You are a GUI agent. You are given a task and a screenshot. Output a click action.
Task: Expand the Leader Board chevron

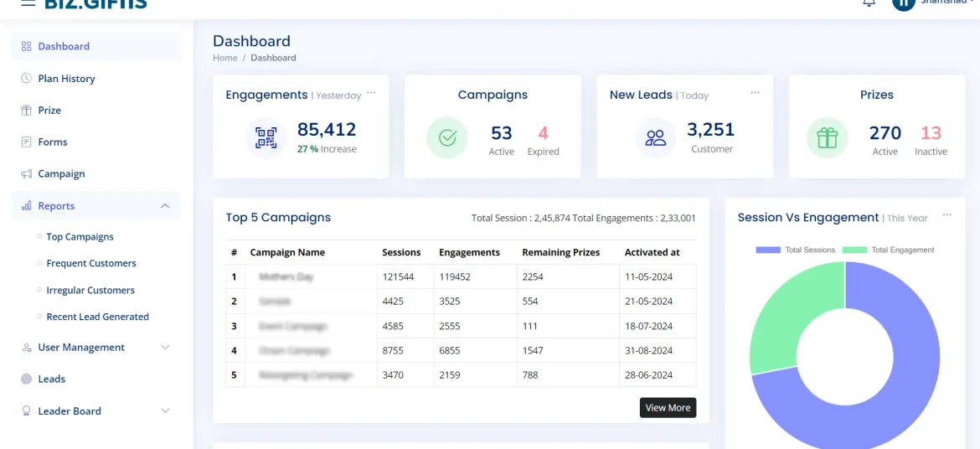point(165,410)
